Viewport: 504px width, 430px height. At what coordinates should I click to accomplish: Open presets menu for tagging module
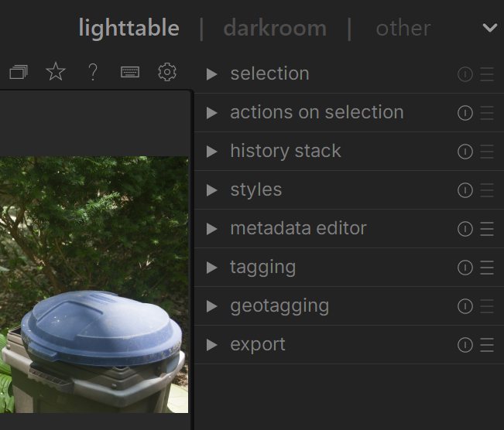pos(487,268)
